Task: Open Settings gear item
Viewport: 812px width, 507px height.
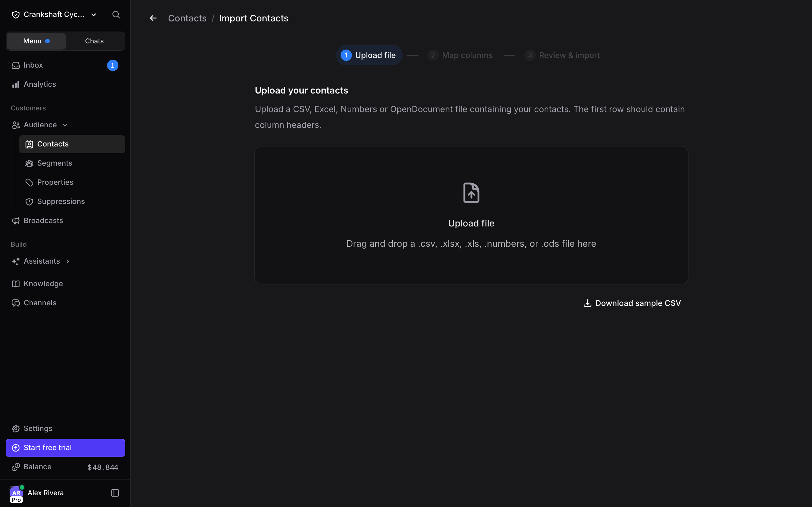Action: 65,428
